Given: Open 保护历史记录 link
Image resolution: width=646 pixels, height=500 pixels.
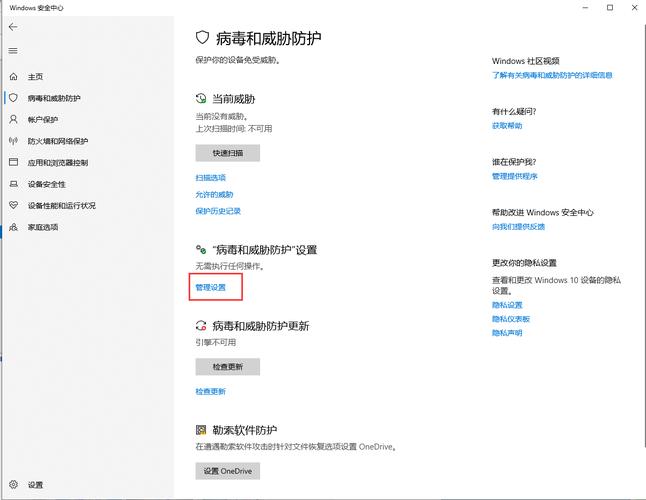Looking at the screenshot, I should pyautogui.click(x=218, y=211).
